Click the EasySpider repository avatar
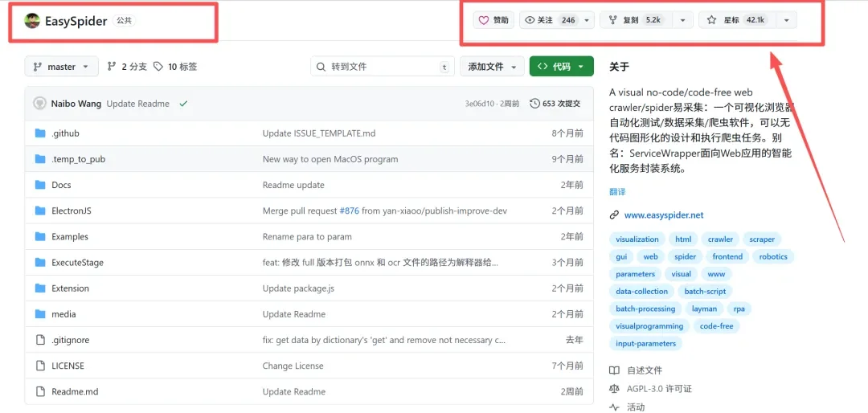Viewport: 868px width, 413px height. pos(32,21)
